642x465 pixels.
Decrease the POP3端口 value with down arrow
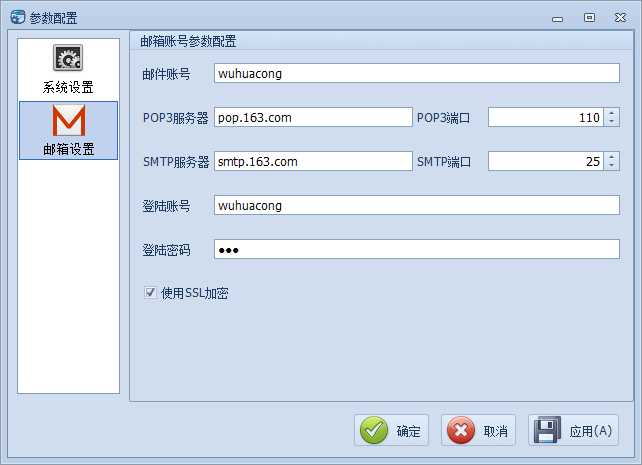(x=612, y=122)
